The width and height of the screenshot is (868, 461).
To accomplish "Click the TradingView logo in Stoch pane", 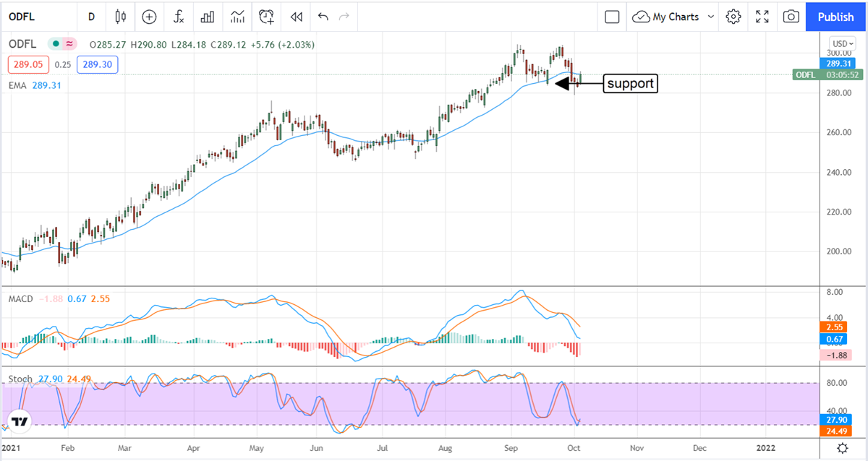I will tap(20, 421).
